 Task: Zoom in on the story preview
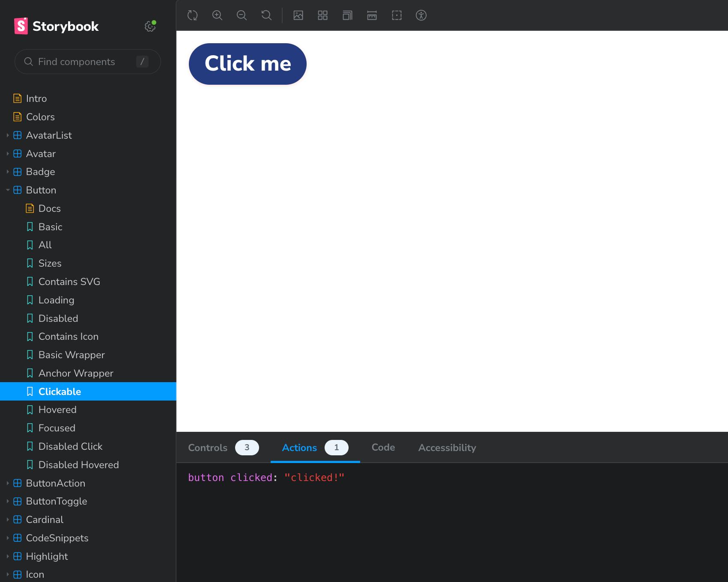click(x=217, y=15)
